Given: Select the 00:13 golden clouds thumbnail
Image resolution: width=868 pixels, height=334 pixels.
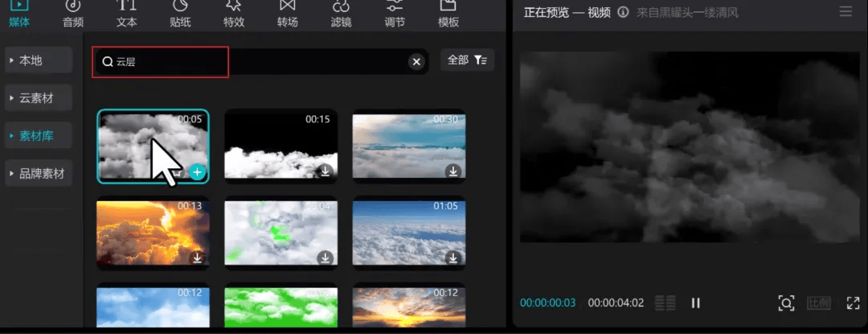Looking at the screenshot, I should pos(153,233).
